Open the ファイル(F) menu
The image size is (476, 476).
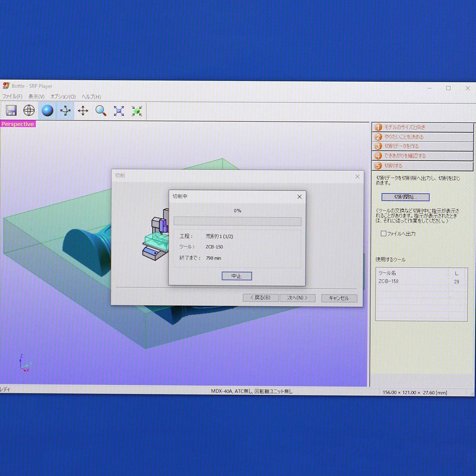tap(12, 96)
